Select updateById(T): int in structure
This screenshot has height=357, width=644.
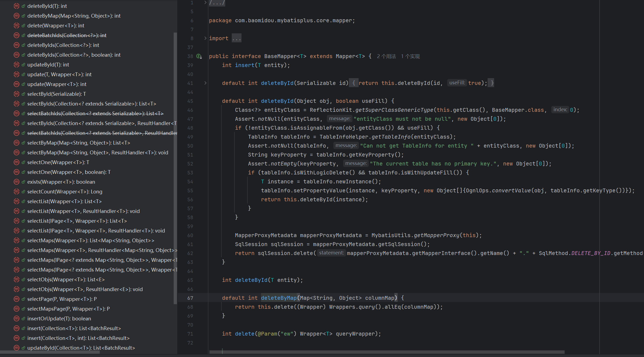(48, 65)
